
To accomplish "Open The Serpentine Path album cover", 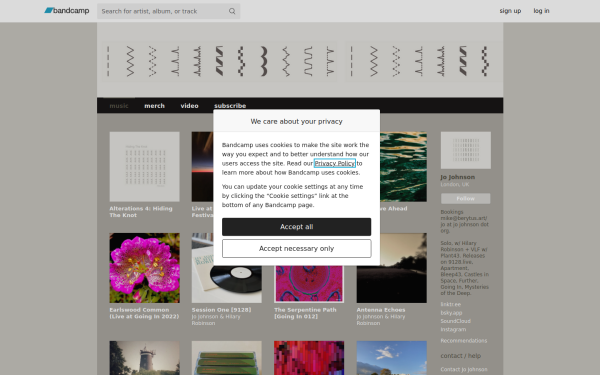I will (309, 284).
